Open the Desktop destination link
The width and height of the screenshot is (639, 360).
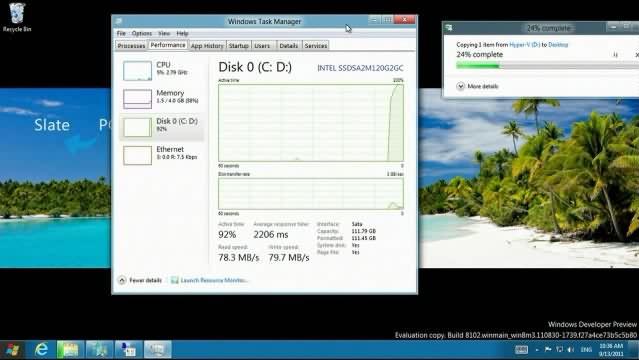click(558, 44)
